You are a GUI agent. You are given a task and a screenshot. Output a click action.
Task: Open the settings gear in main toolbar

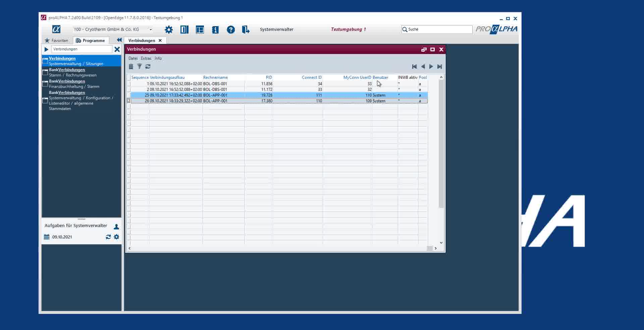coord(169,30)
